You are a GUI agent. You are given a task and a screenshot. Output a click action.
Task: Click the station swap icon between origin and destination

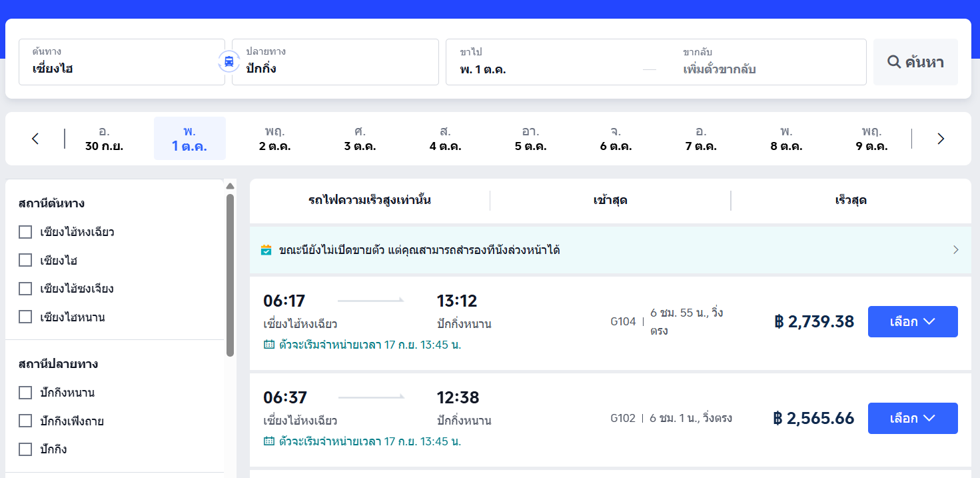click(x=229, y=61)
